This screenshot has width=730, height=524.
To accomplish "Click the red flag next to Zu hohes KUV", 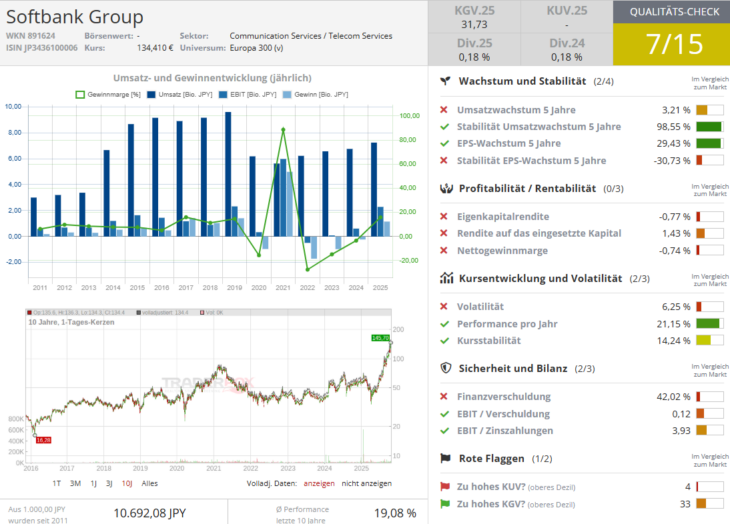I will click(445, 487).
